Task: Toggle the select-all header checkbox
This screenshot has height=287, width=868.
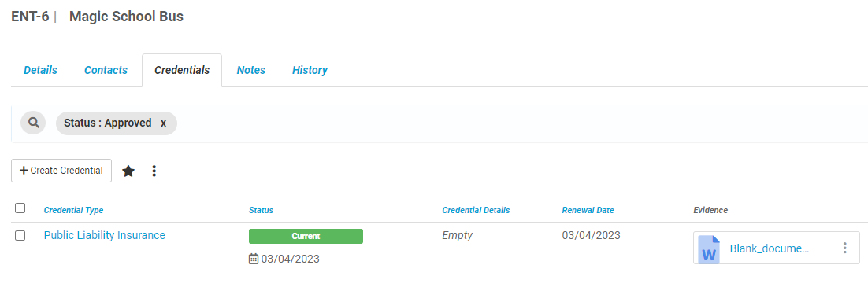Action: 20,208
